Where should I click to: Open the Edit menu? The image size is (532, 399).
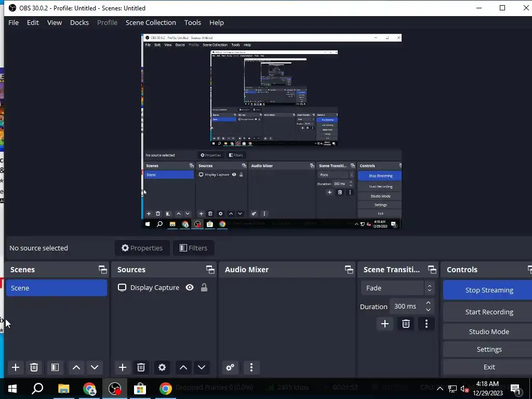33,23
